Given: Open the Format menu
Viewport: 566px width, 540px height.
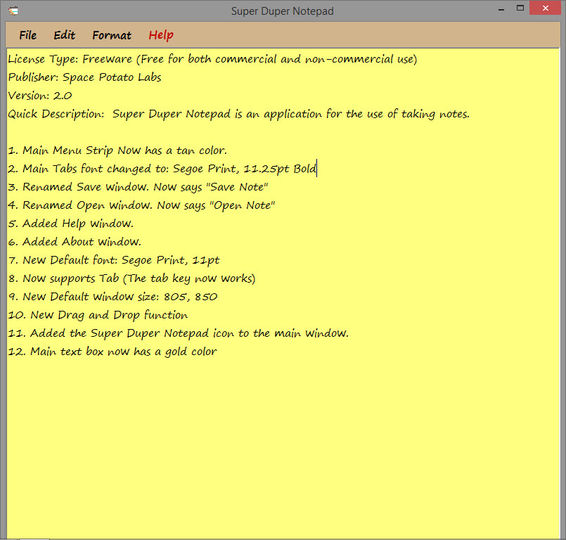Looking at the screenshot, I should pyautogui.click(x=112, y=35).
